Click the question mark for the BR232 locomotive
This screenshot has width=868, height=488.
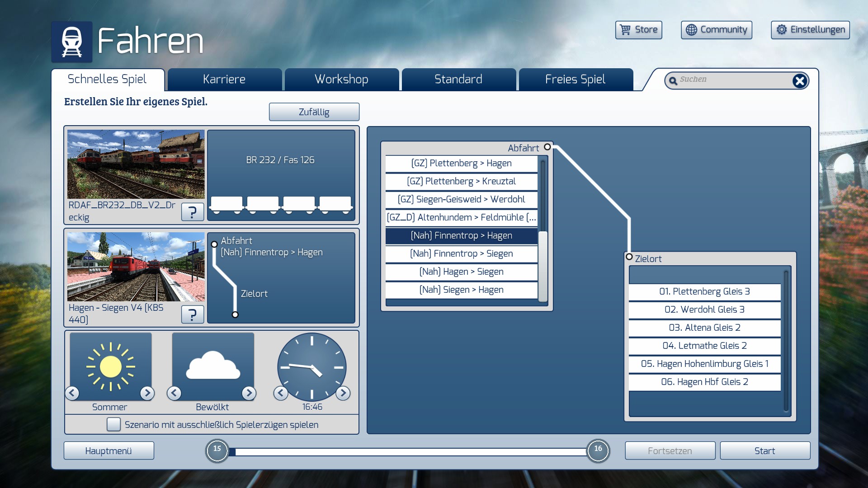tap(192, 211)
